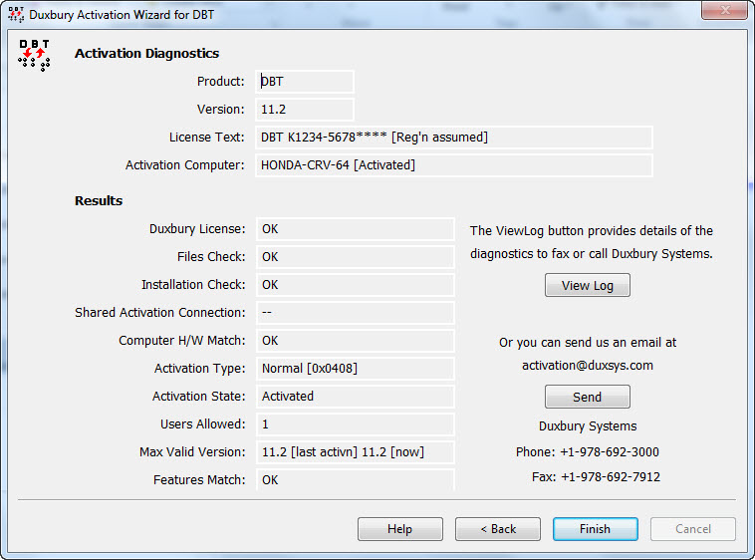
Task: Click the activation@duxsys.com email text
Action: (588, 365)
